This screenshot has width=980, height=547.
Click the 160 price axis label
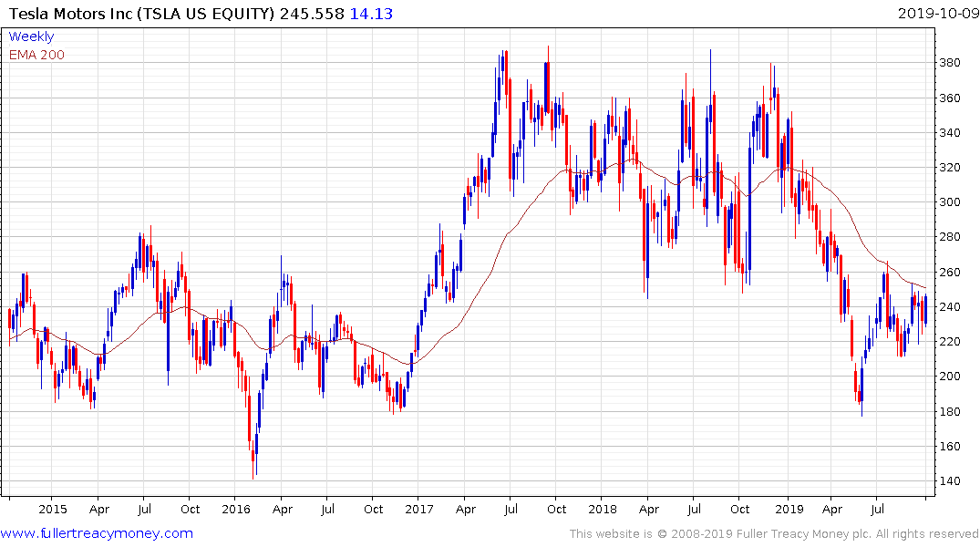pyautogui.click(x=950, y=447)
